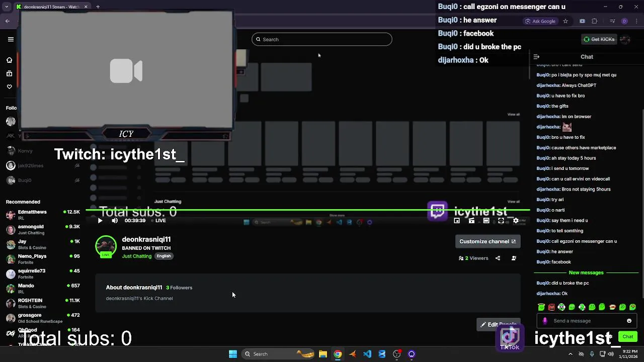The image size is (644, 362).
Task: Open recommended channel squirrelie73
Action: (43, 274)
